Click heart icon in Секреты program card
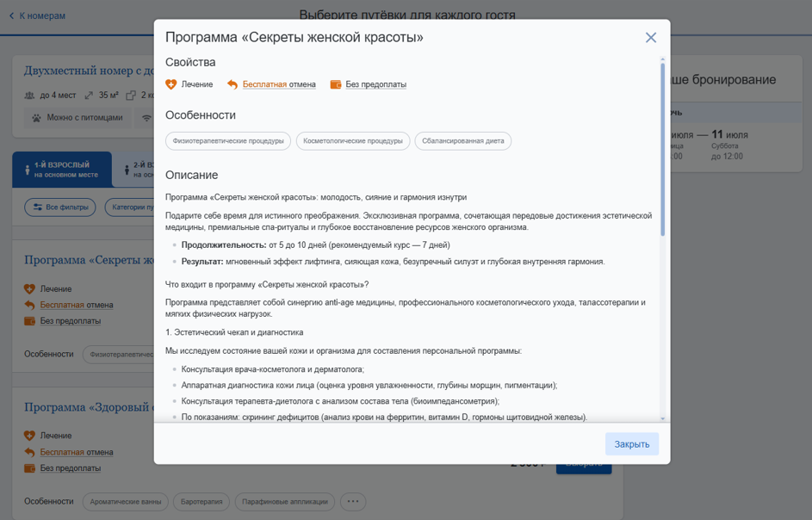812x520 pixels. point(29,289)
